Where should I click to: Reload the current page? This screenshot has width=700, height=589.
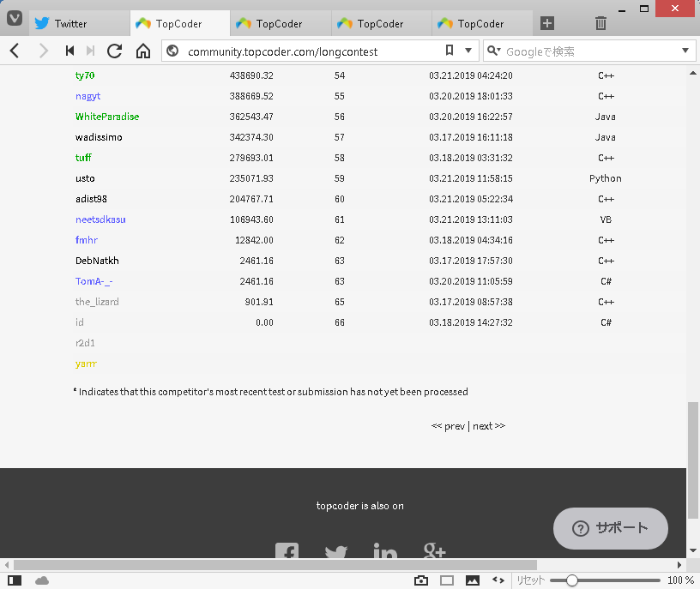(115, 51)
